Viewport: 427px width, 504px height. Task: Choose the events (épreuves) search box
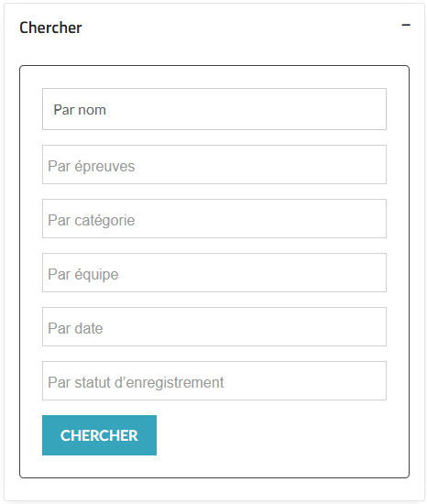[x=214, y=165]
